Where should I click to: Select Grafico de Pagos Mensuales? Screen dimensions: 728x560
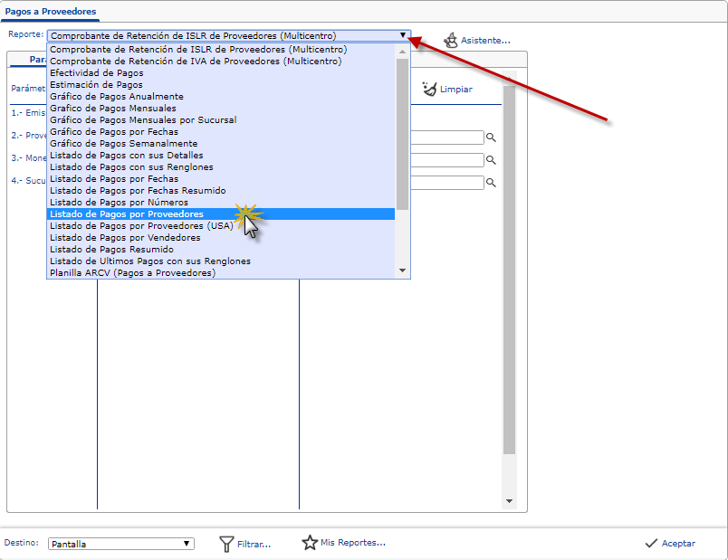click(222, 108)
